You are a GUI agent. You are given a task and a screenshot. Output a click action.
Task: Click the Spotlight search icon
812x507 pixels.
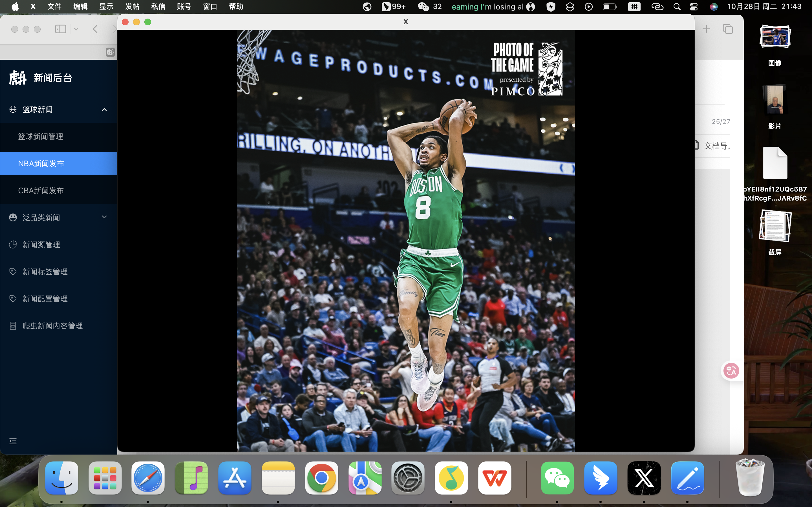(677, 7)
